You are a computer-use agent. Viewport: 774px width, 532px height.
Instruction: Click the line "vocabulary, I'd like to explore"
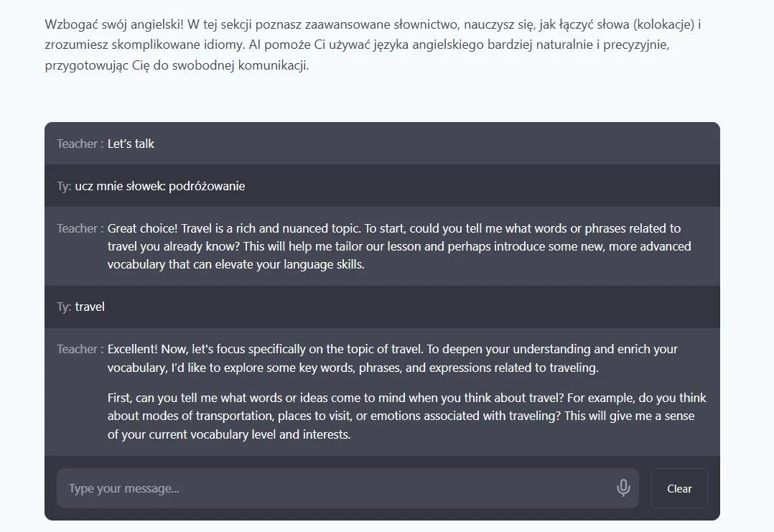point(353,368)
